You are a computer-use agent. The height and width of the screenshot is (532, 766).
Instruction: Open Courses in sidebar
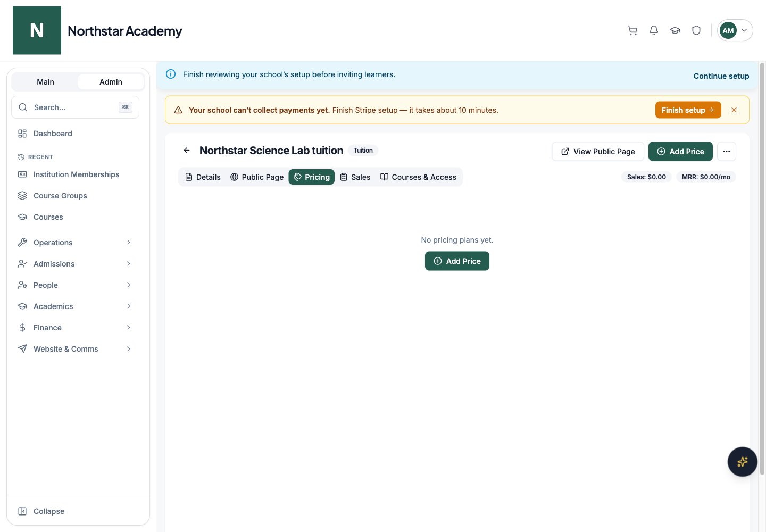pyautogui.click(x=75, y=217)
